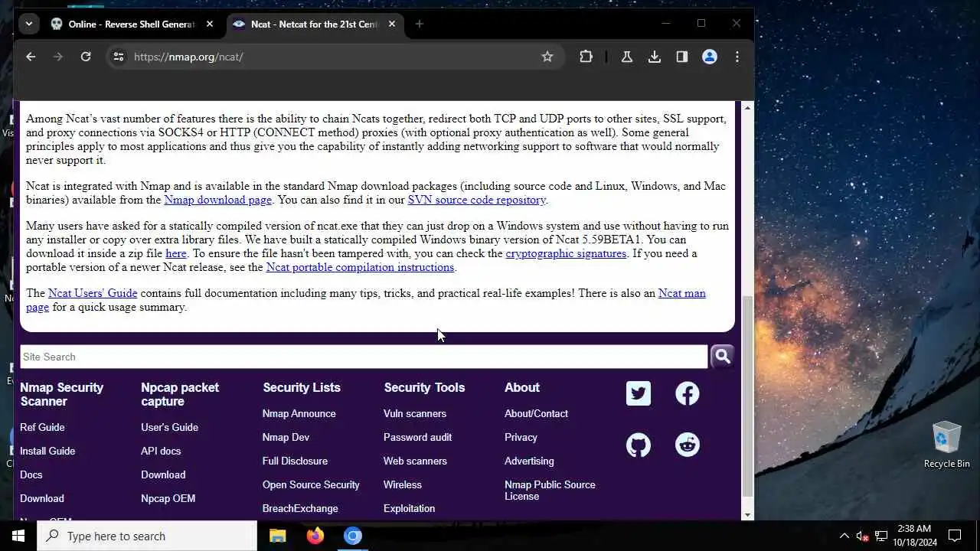Click the page vertical scrollbar thumb
This screenshot has height=551, width=980.
tap(748, 396)
